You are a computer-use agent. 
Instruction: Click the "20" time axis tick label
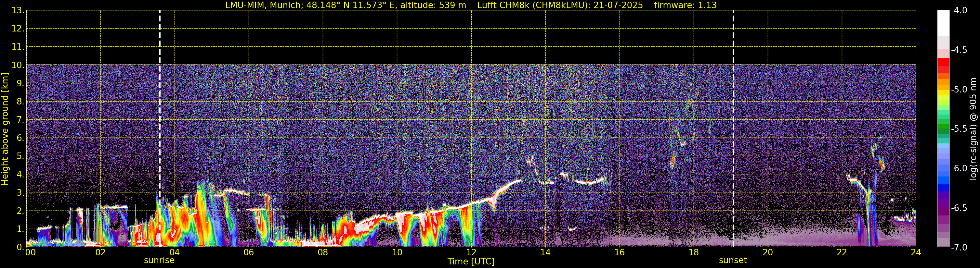pos(768,252)
